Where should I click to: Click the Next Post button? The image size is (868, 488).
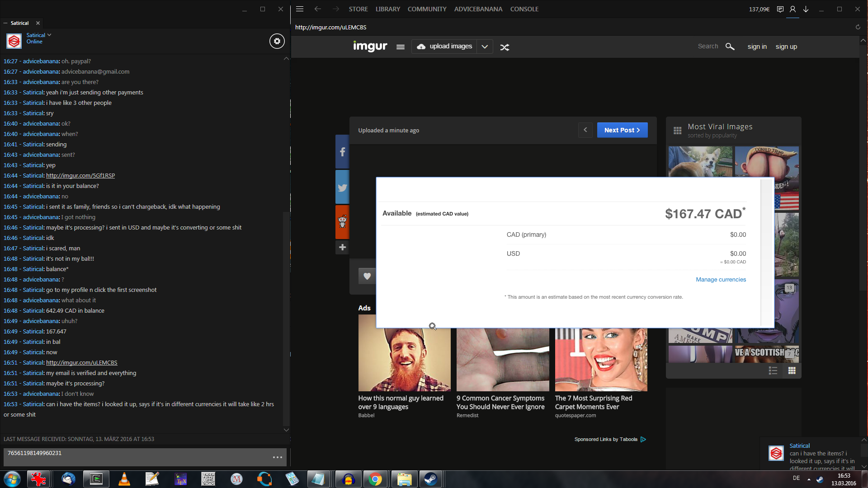(622, 130)
